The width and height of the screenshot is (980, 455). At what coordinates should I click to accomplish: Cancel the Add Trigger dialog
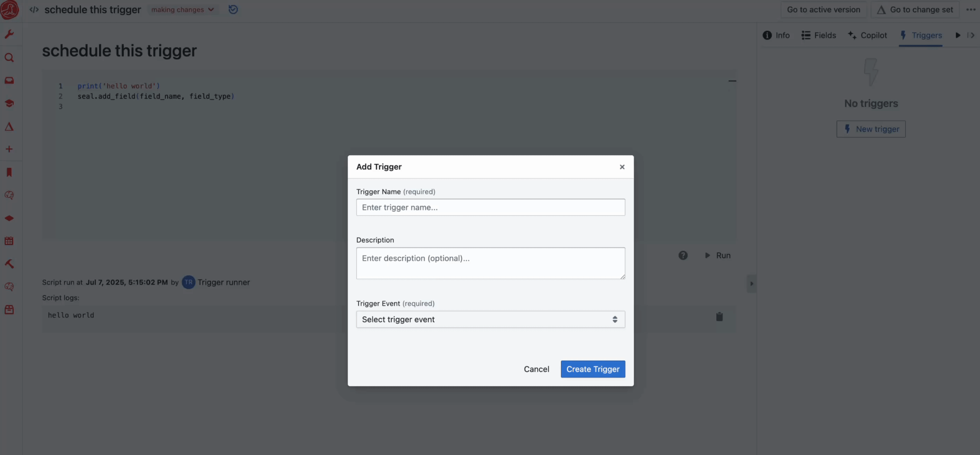coord(536,369)
